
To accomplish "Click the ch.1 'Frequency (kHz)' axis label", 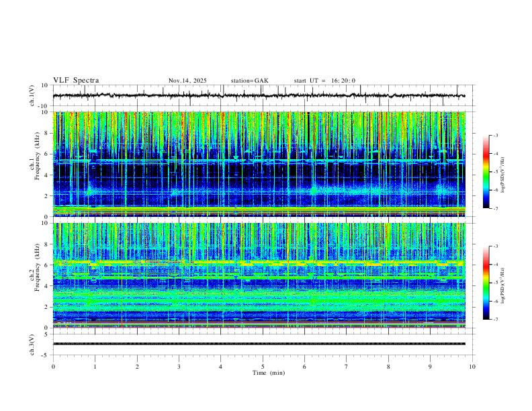I will coord(38,156).
